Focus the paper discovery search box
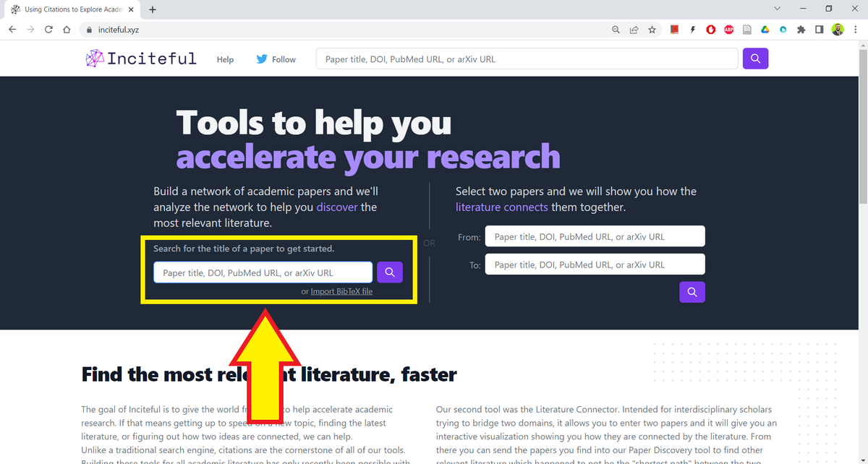This screenshot has width=868, height=464. coord(263,272)
